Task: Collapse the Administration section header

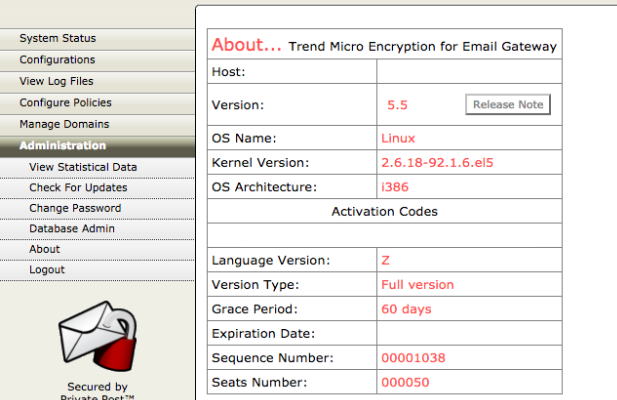Action: 62,146
